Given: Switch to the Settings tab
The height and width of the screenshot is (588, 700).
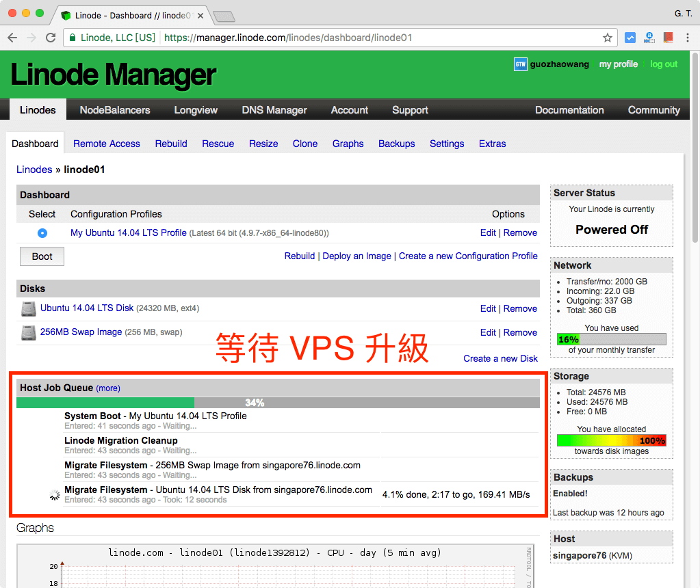Looking at the screenshot, I should tap(446, 144).
